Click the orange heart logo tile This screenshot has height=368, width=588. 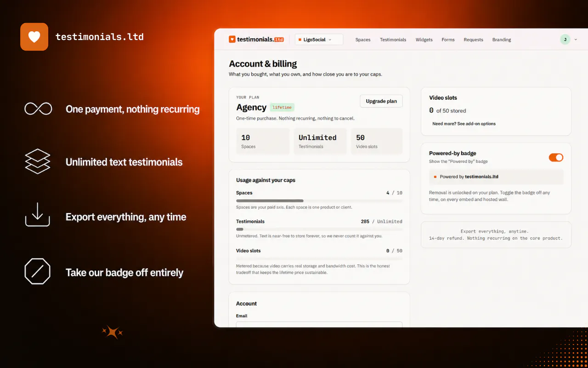click(34, 37)
